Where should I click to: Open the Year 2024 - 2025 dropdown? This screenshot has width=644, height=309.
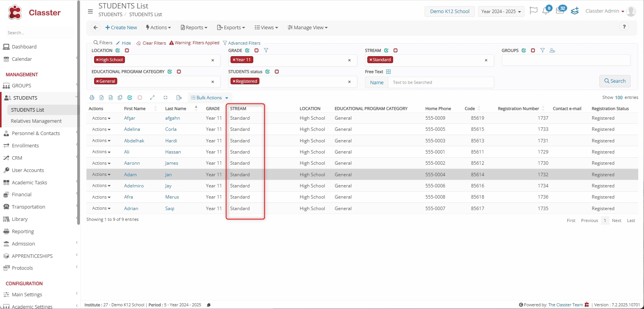pos(501,12)
